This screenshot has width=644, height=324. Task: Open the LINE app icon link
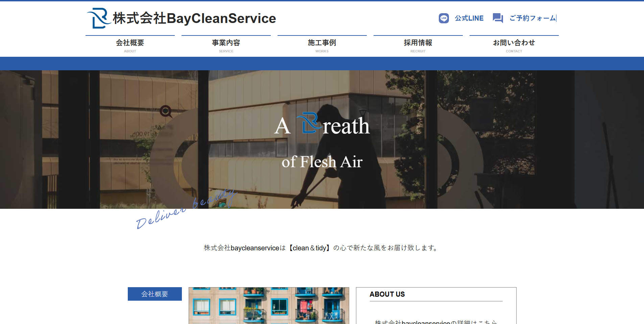[x=444, y=18]
